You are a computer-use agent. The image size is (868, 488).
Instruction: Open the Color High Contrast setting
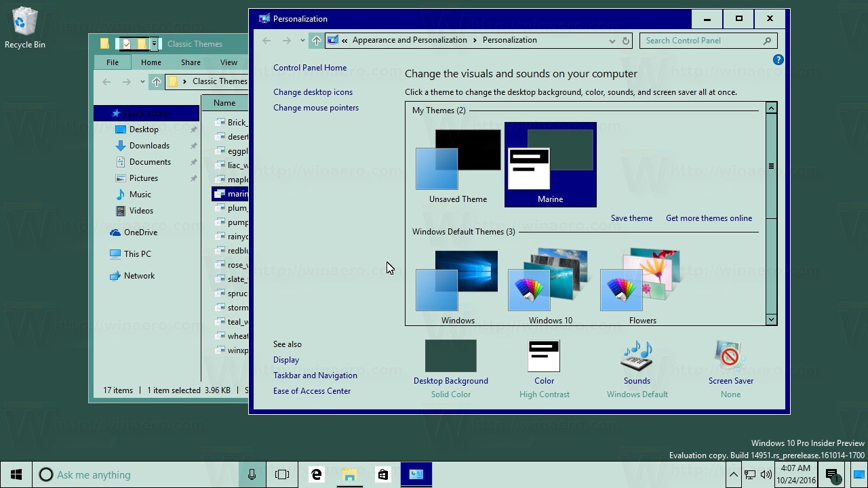(544, 369)
